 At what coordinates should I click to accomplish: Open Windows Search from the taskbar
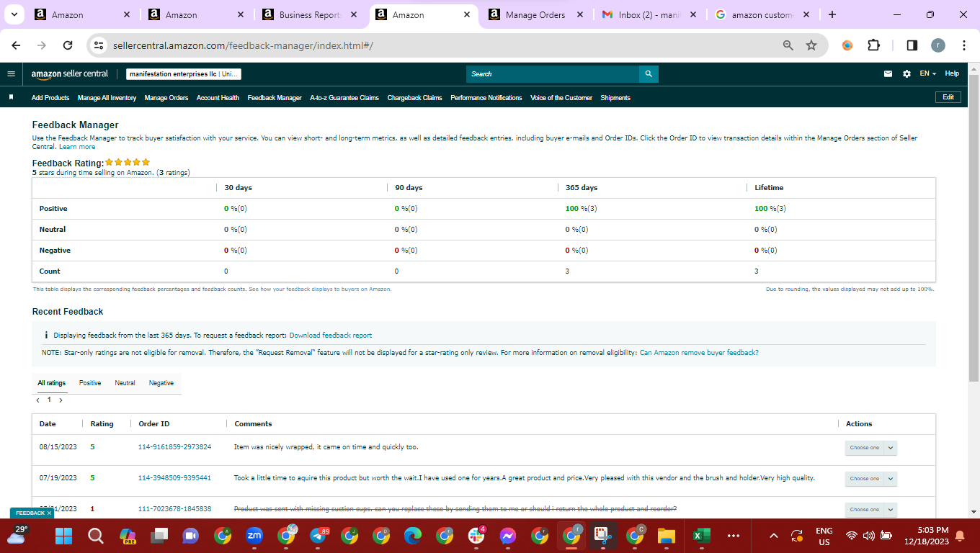(96, 536)
